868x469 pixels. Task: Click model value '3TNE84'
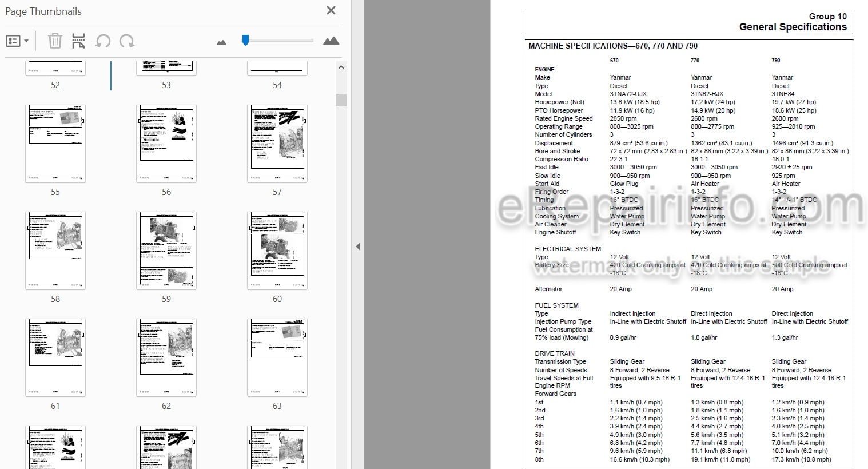[x=783, y=94]
